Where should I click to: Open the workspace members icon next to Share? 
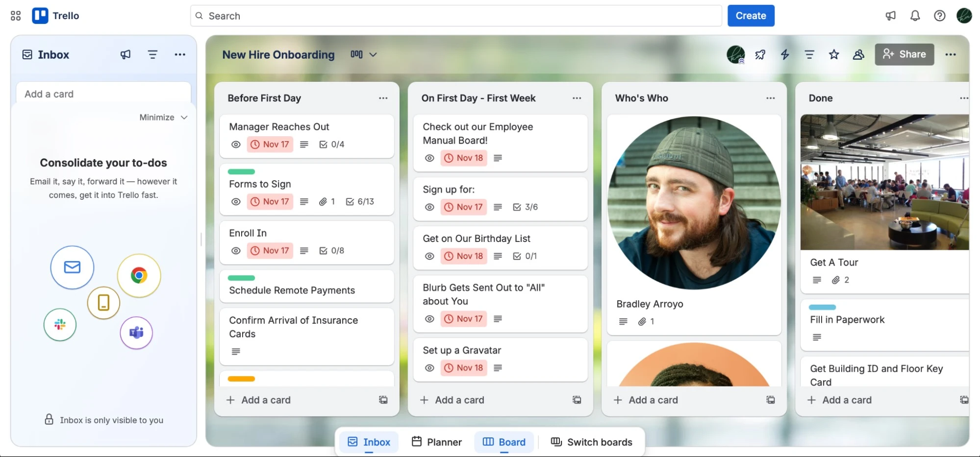858,54
